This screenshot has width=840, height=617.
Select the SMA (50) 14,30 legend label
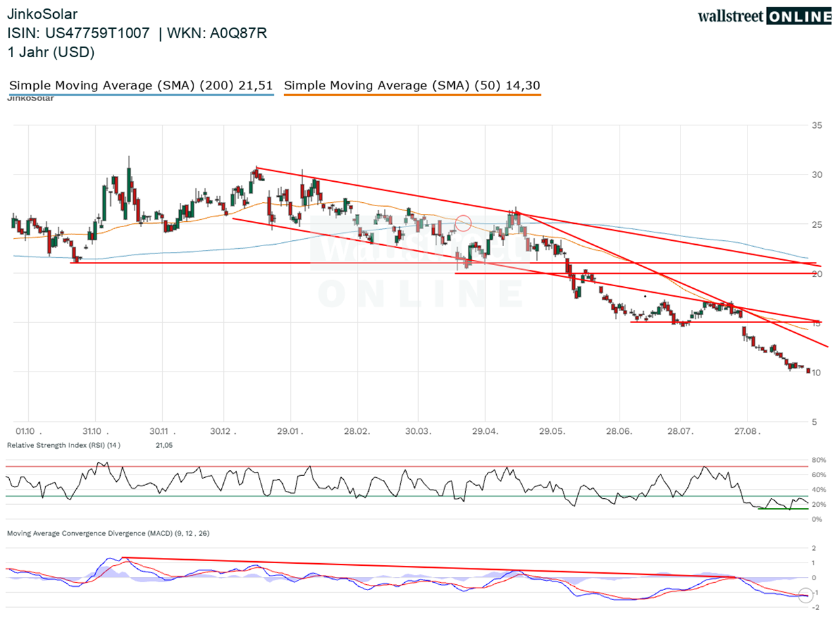click(x=413, y=85)
